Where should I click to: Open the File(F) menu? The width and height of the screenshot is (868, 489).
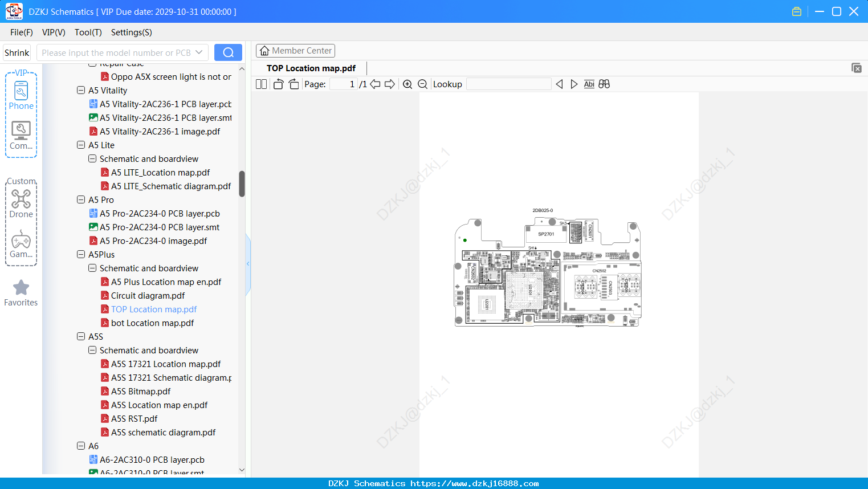coord(22,32)
